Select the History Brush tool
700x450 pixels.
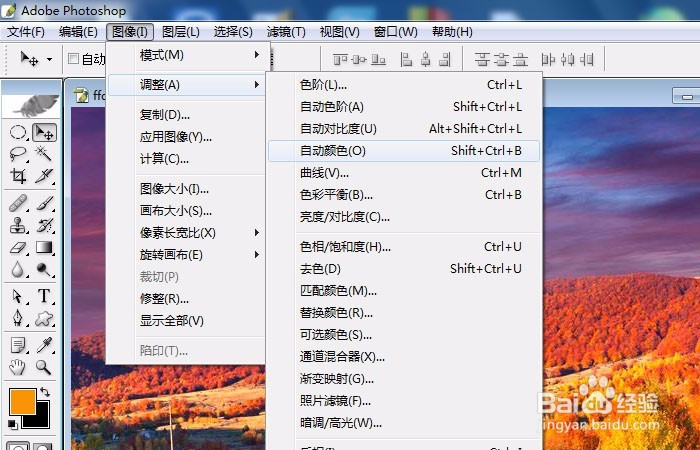(44, 225)
